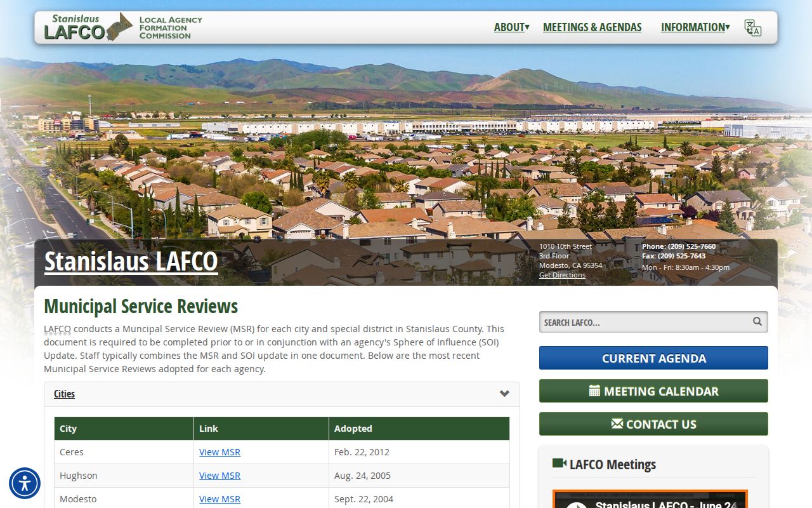Click the fax number (209) 525-7643
Image resolution: width=812 pixels, height=508 pixels.
pyautogui.click(x=681, y=256)
